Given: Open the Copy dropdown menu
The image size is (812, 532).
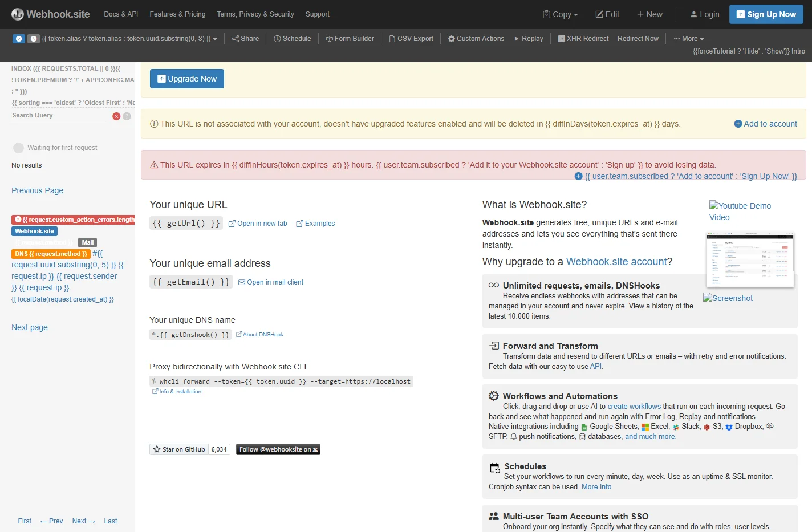Looking at the screenshot, I should point(561,14).
